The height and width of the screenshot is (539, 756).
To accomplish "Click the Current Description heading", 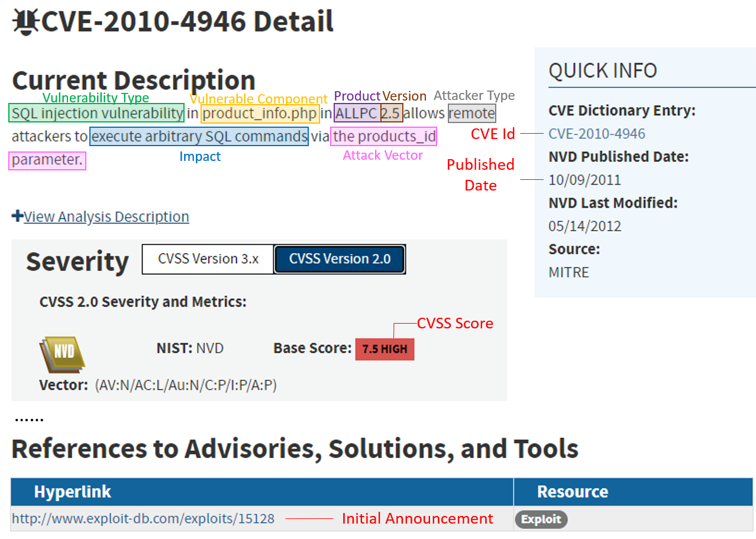I will coord(134,80).
